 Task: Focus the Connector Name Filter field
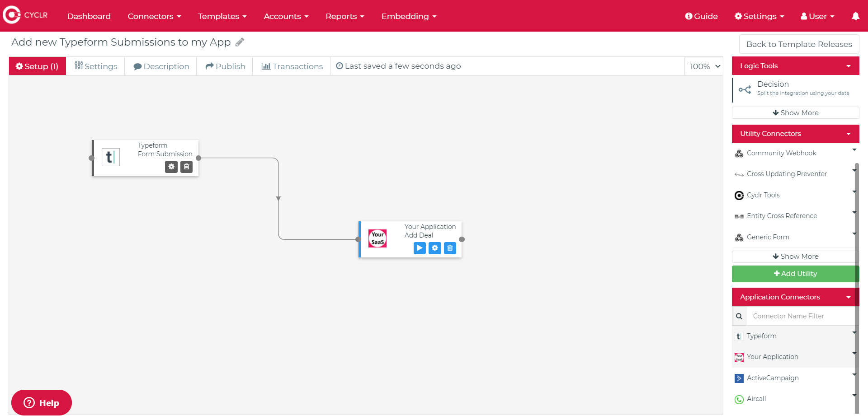800,316
